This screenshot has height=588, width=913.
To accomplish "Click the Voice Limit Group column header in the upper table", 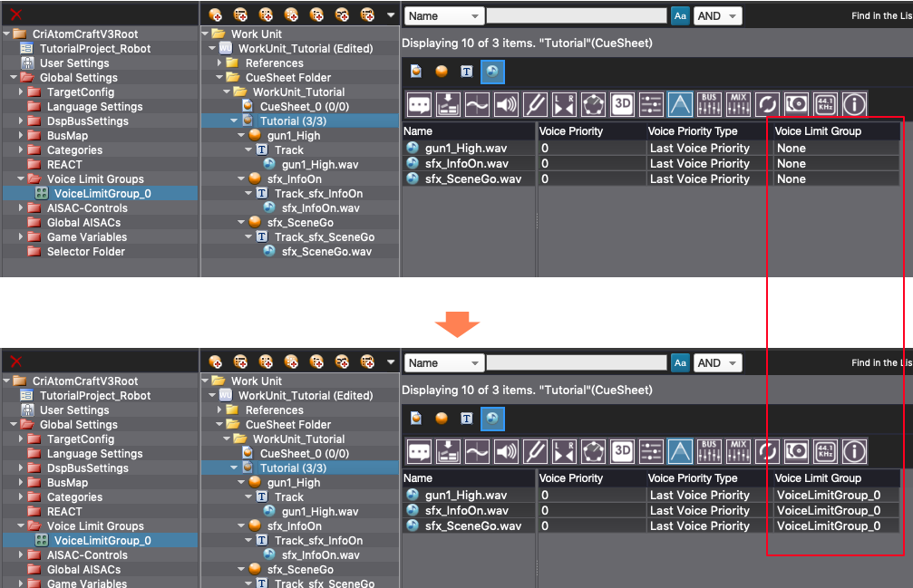I will (818, 131).
